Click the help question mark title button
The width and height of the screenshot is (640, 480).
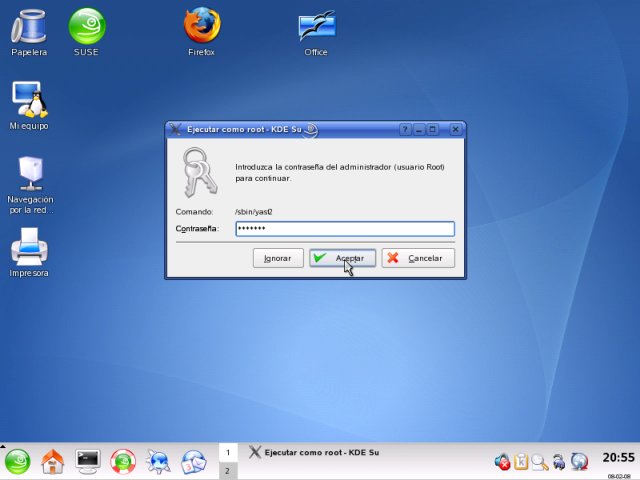(x=405, y=130)
